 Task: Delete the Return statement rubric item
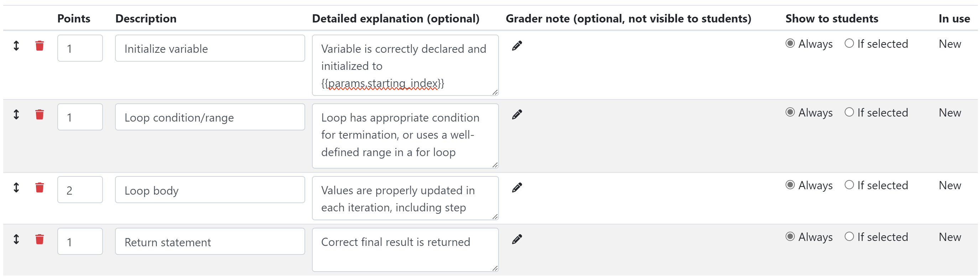pos(40,239)
